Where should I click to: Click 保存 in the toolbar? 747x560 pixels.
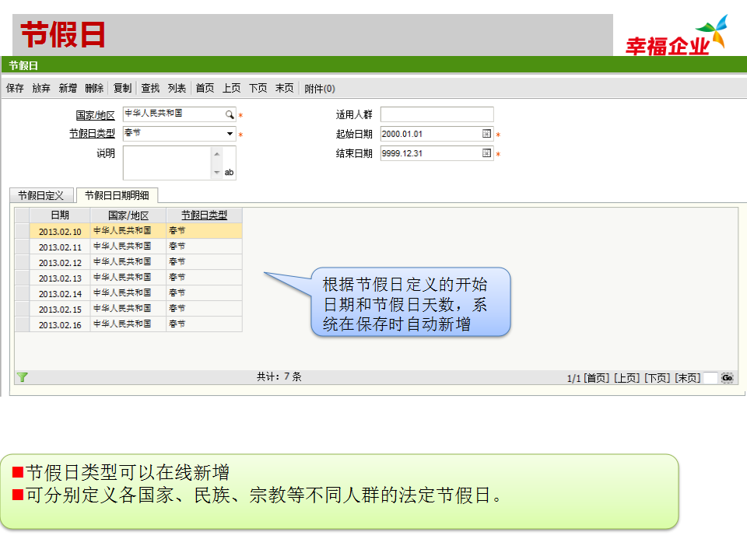15,89
